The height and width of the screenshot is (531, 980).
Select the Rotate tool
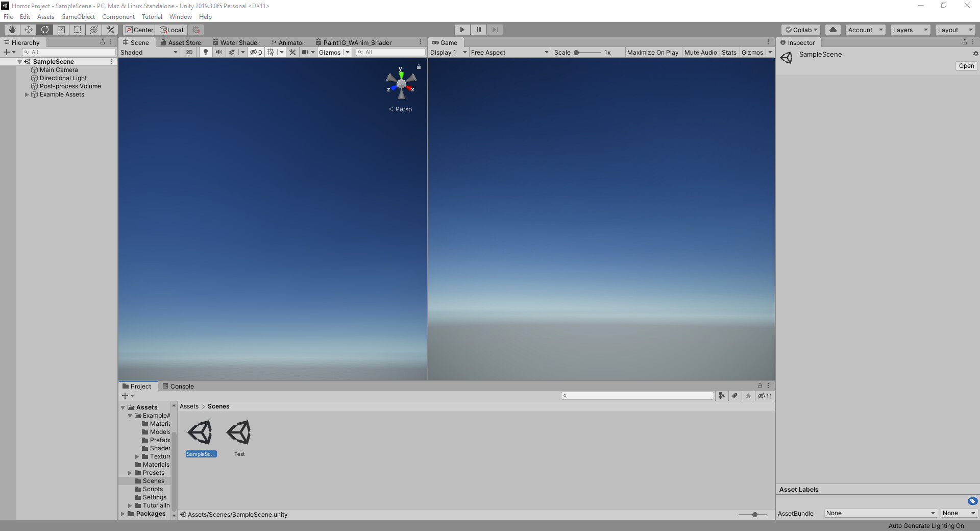45,30
